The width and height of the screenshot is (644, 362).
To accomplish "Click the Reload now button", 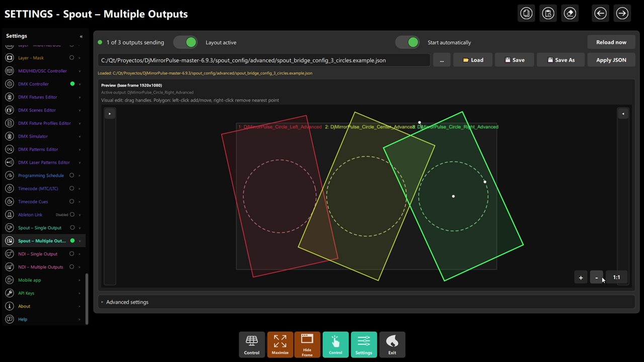I will point(611,42).
